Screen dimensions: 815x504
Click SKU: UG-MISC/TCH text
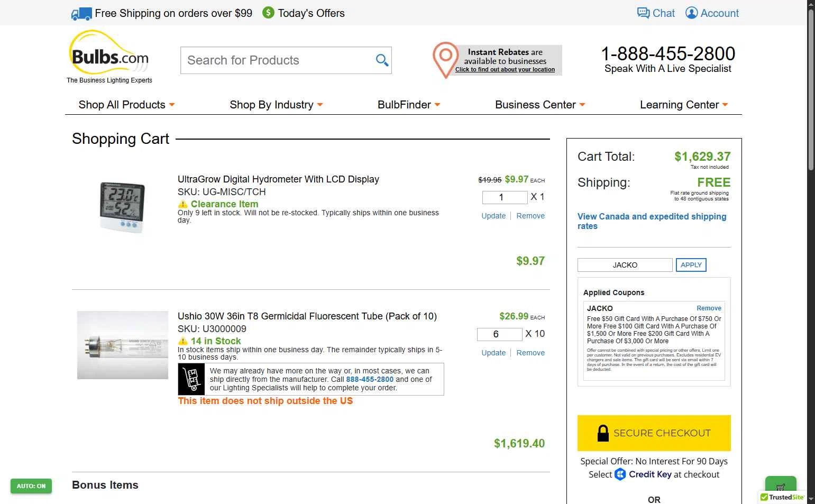coord(222,192)
